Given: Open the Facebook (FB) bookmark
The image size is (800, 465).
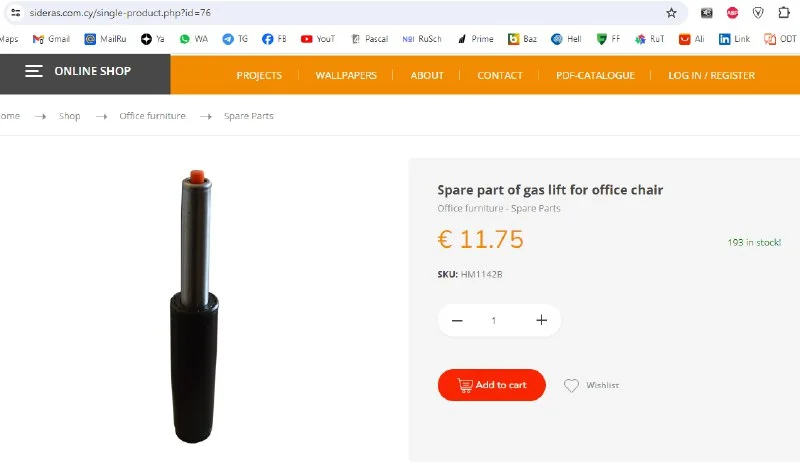Looking at the screenshot, I should (274, 39).
